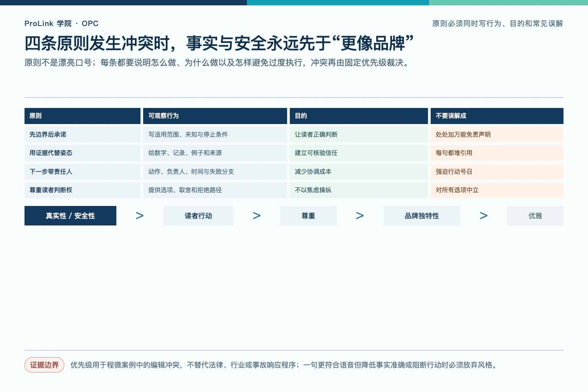Click the arrow between 尊重 and 品牌独特性
Image resolution: width=588 pixels, height=392 pixels.
point(360,216)
